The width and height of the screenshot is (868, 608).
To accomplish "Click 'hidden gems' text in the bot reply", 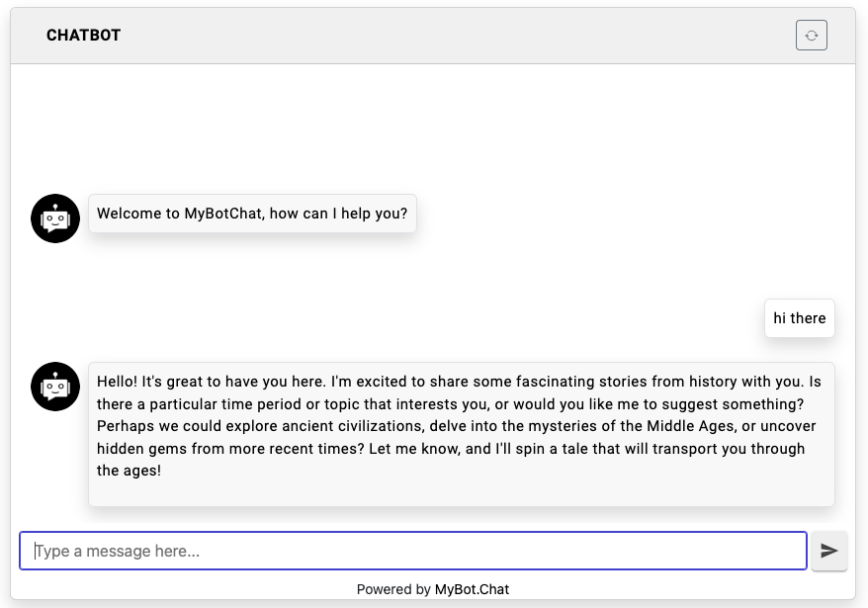I will [x=138, y=449].
